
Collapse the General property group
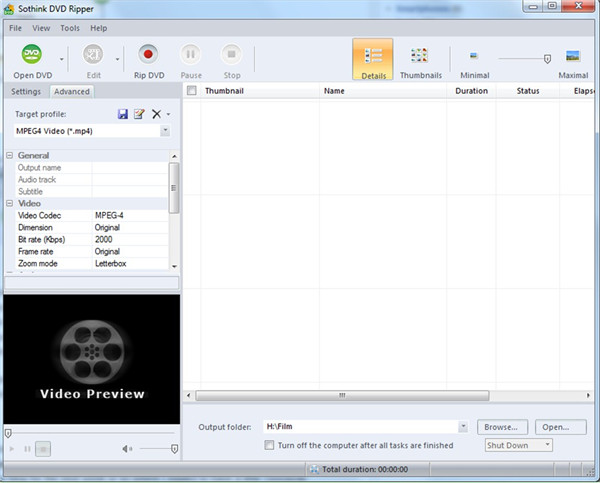pos(11,156)
